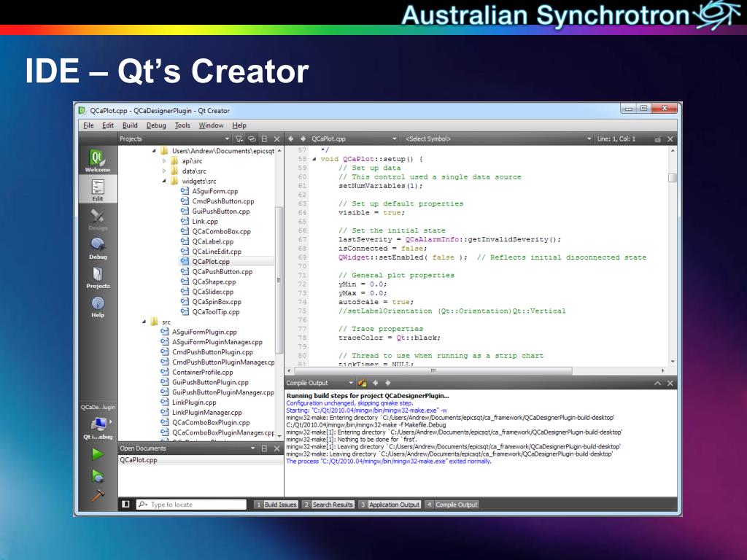Image resolution: width=747 pixels, height=560 pixels.
Task: Click the Projects tree vertical scrollbar
Action: pos(279,280)
